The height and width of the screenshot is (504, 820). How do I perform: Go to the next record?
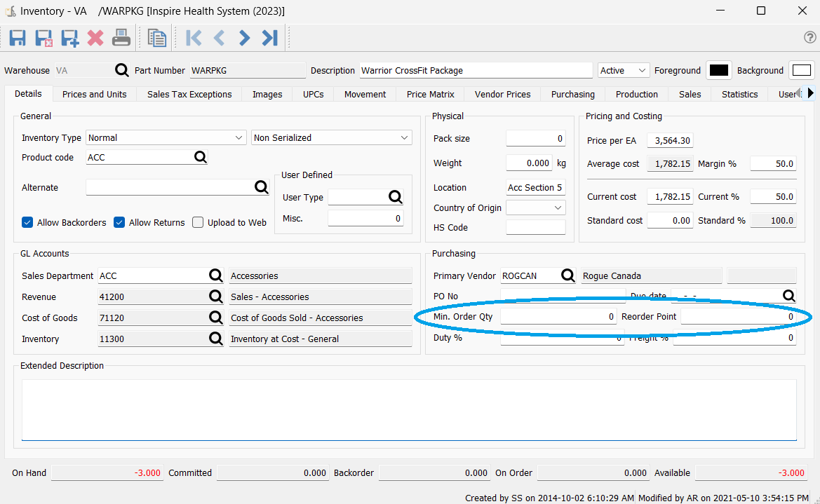coord(244,38)
